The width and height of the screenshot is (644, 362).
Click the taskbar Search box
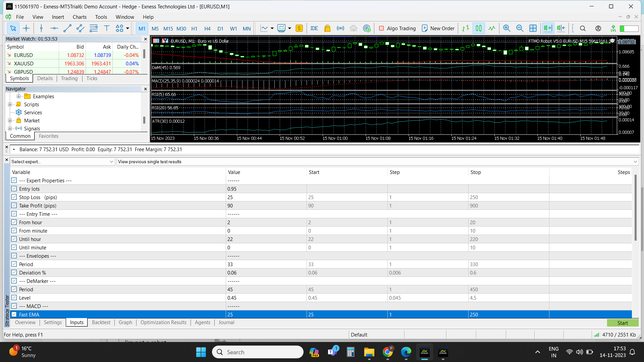258,352
